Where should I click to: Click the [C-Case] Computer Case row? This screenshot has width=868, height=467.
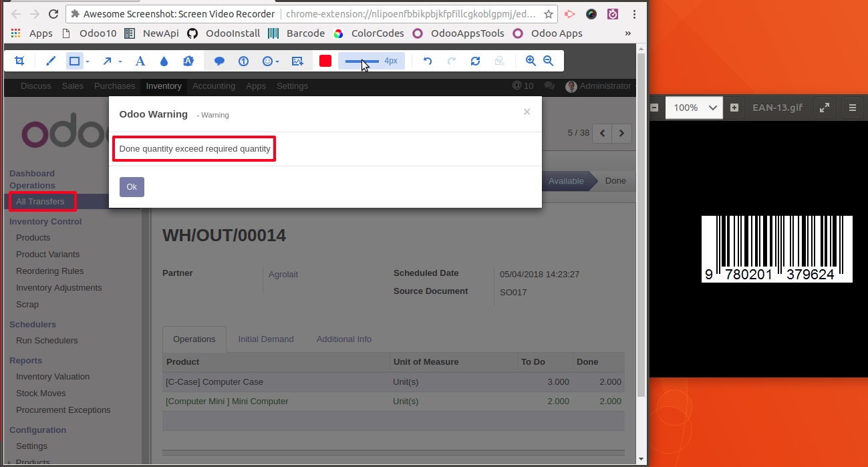click(394, 382)
